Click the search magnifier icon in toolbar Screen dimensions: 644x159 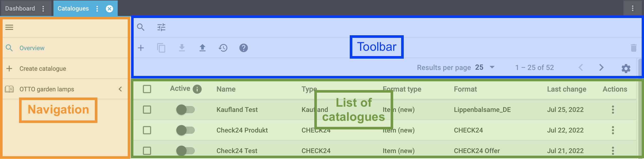[x=141, y=27]
